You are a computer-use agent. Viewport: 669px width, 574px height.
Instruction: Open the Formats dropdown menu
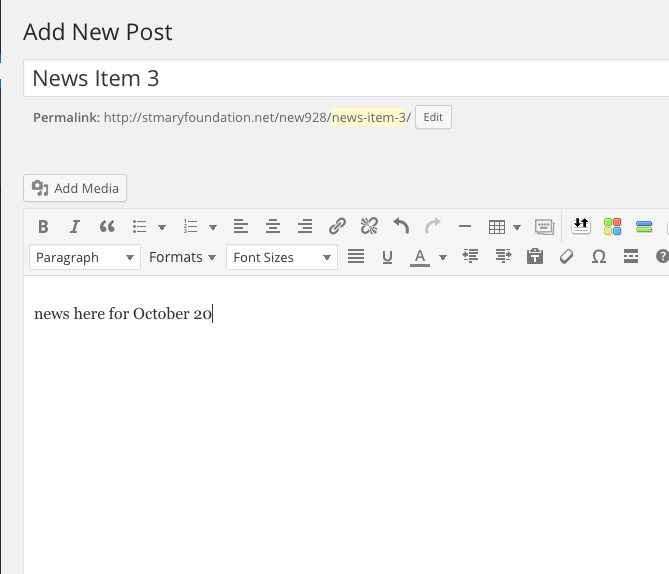pos(182,257)
